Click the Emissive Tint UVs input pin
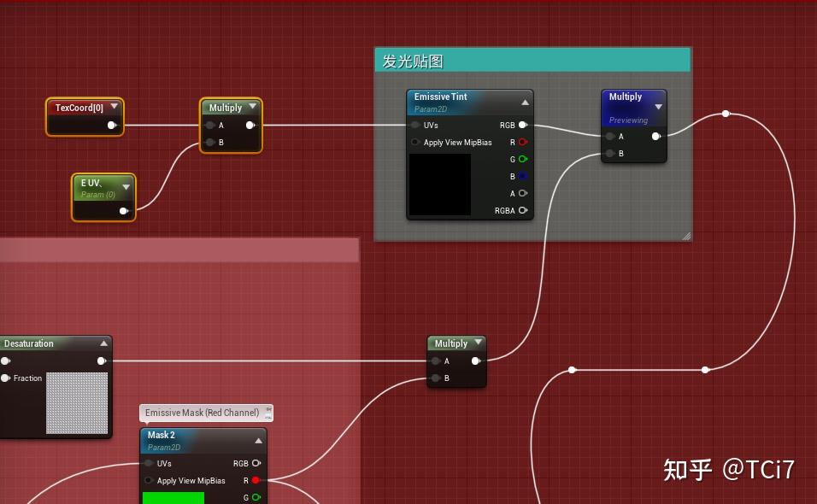Image resolution: width=817 pixels, height=504 pixels. 415,125
